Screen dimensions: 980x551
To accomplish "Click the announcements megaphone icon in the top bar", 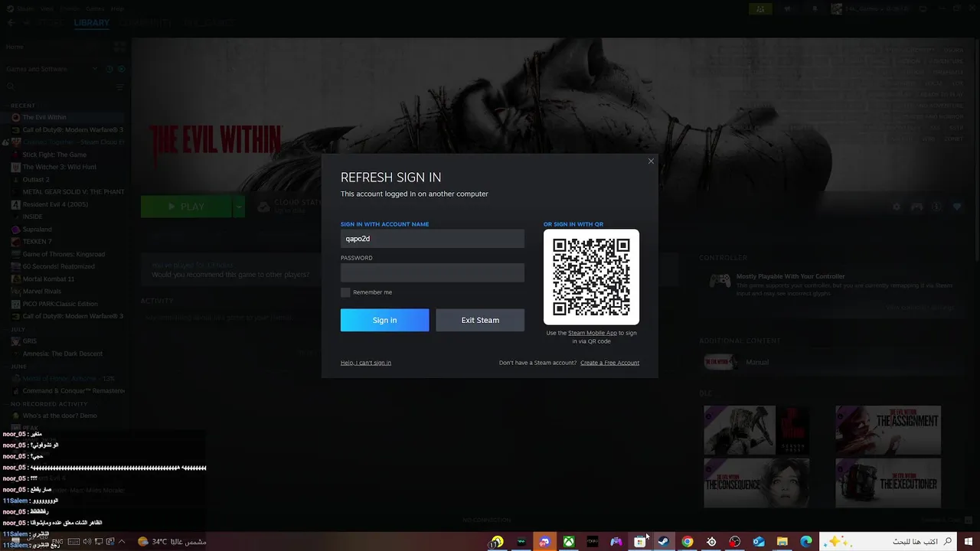I will pos(787,9).
